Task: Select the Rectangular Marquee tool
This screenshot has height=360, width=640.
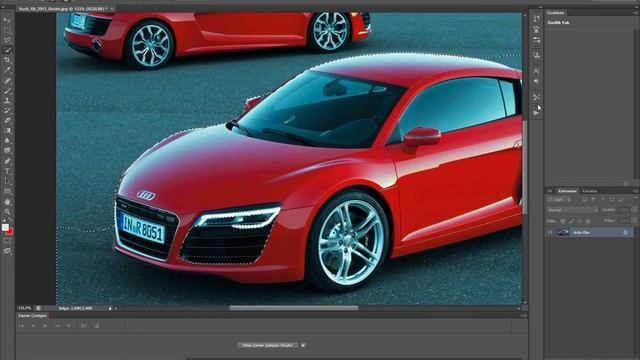Action: click(x=7, y=30)
